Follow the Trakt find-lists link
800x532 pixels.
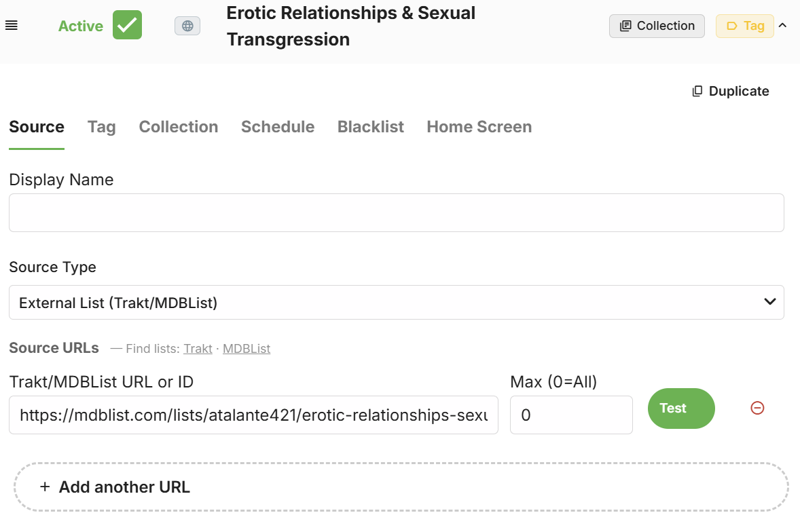[198, 349]
